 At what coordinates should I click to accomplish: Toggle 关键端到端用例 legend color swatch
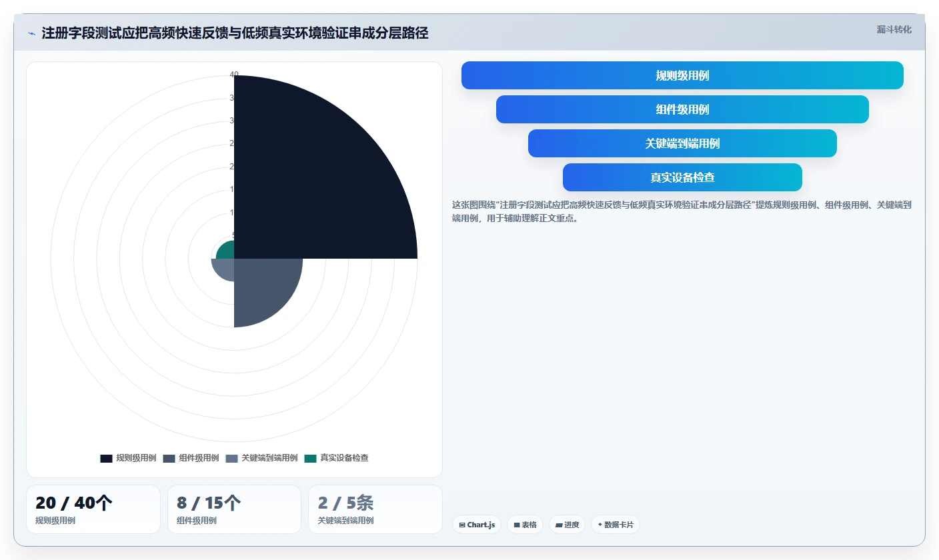point(231,458)
